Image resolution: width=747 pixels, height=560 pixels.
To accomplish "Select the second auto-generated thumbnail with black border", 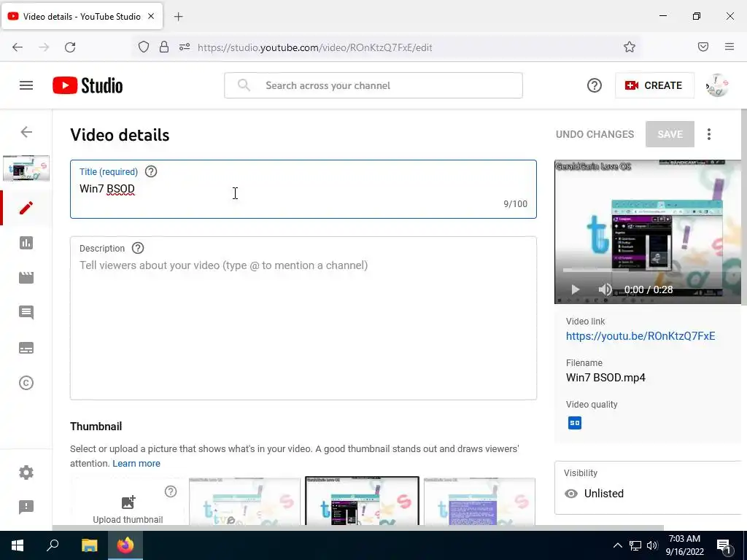I will click(362, 501).
